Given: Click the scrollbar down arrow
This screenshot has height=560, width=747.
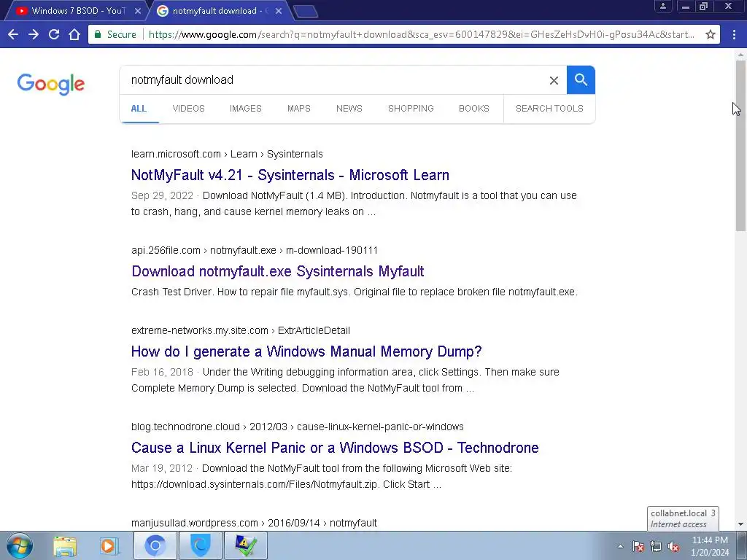Looking at the screenshot, I should pyautogui.click(x=740, y=524).
